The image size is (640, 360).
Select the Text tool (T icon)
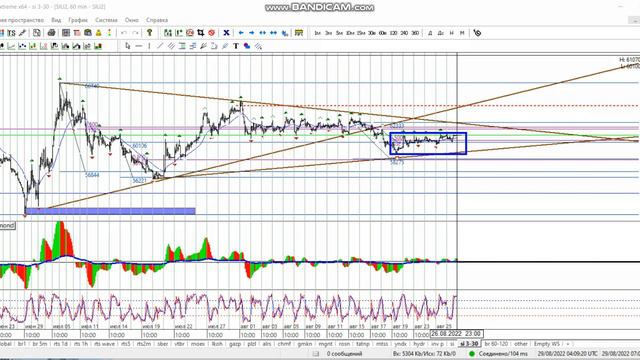pos(236,46)
